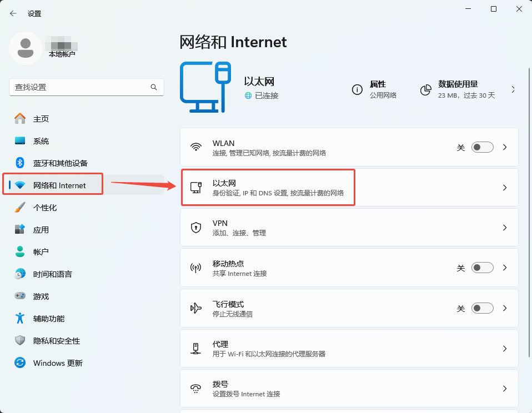Click the Home (主页) house icon

[20, 118]
